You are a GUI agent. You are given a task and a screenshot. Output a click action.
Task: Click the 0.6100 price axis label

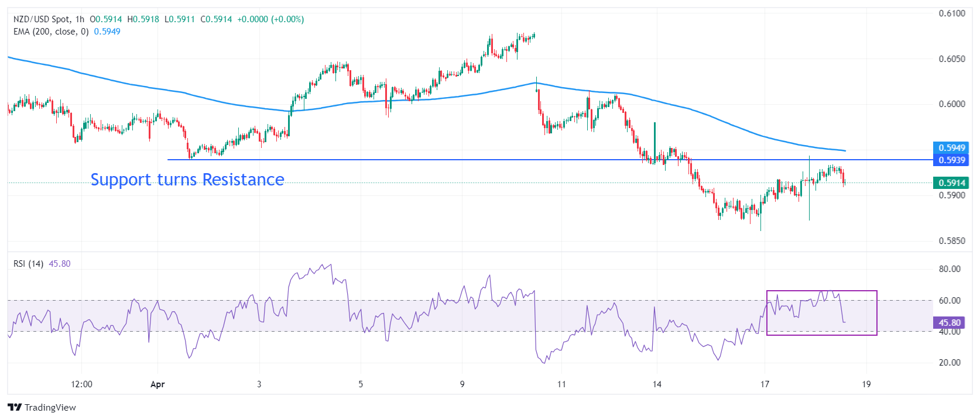951,13
